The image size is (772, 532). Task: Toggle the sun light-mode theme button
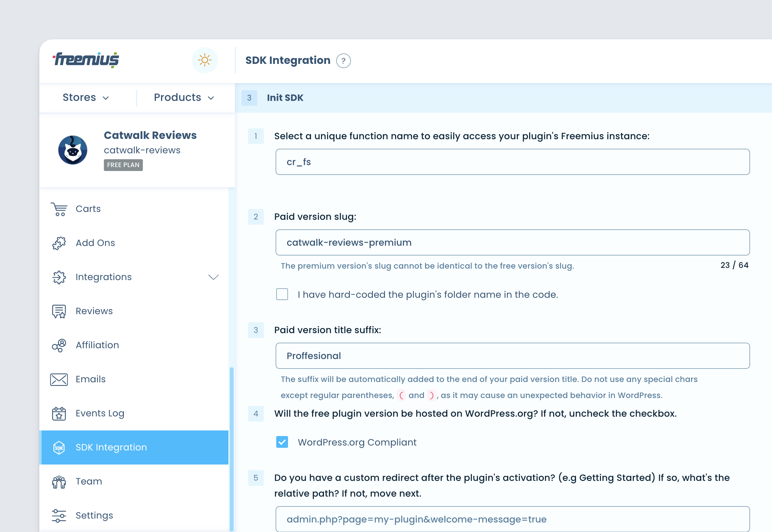[205, 60]
